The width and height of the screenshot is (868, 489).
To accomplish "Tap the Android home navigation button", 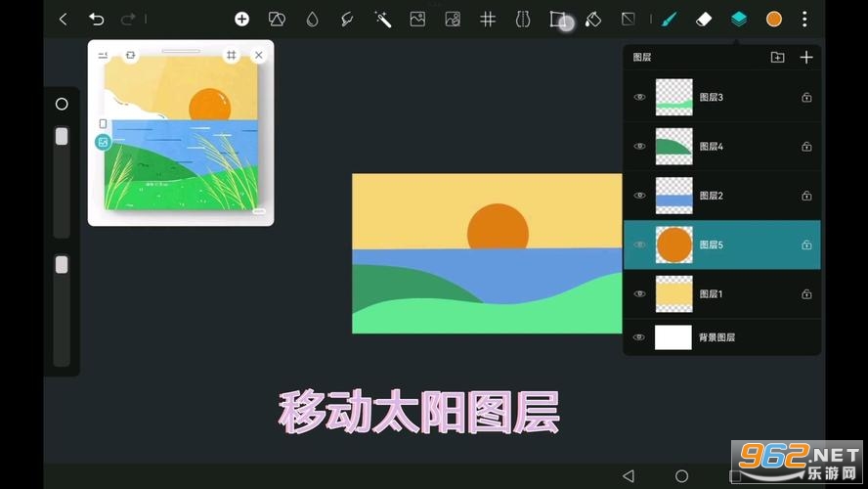I will coord(681,475).
